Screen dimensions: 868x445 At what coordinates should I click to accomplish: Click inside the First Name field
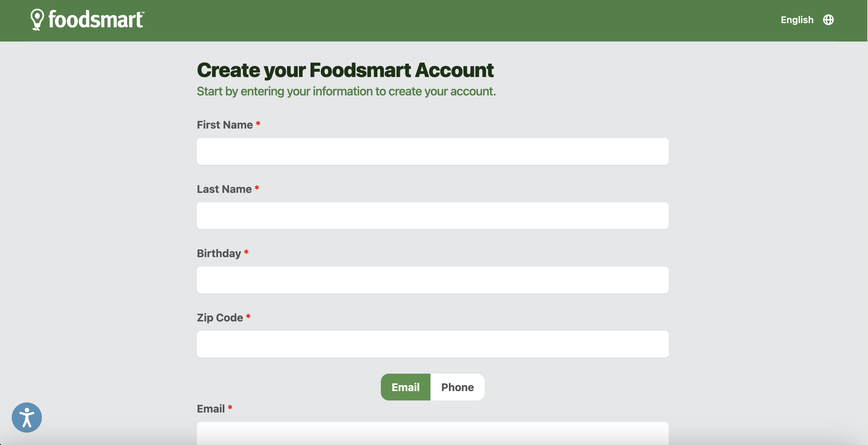coord(432,151)
